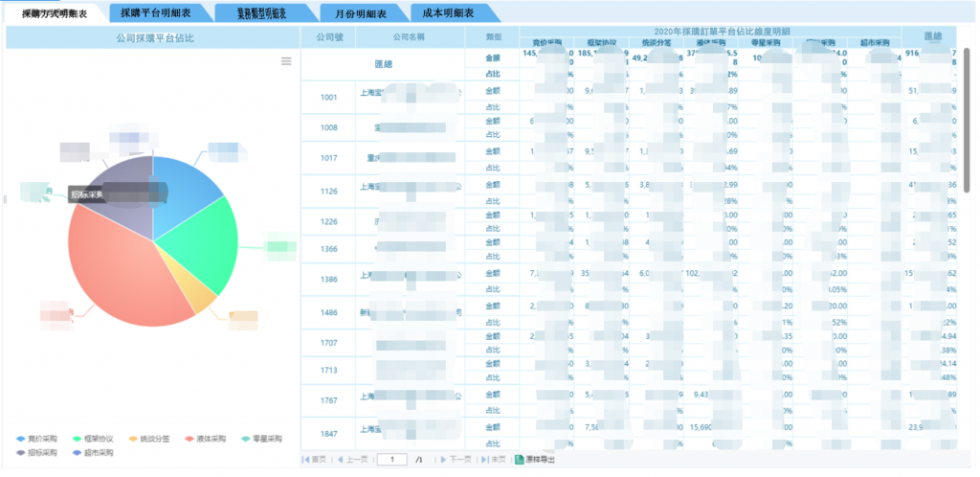Select company number 1366 cell
Viewport: 980px width, 477px height.
point(328,249)
